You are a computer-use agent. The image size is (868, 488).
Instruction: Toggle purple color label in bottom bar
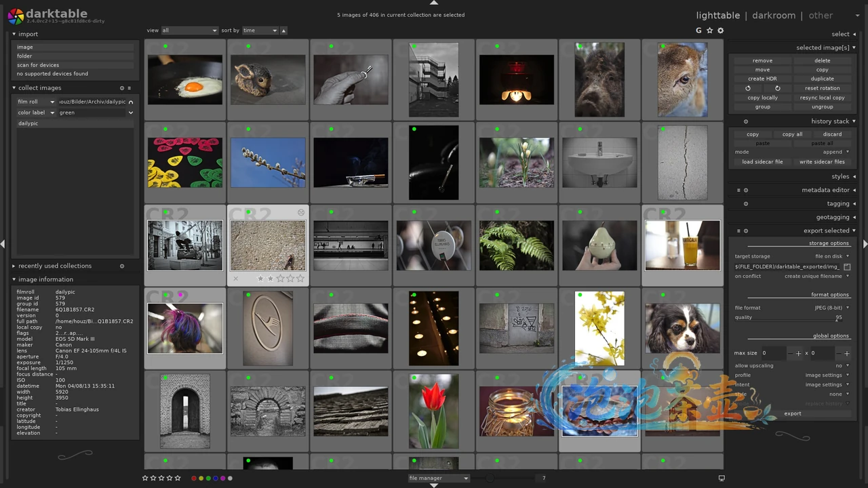223,479
